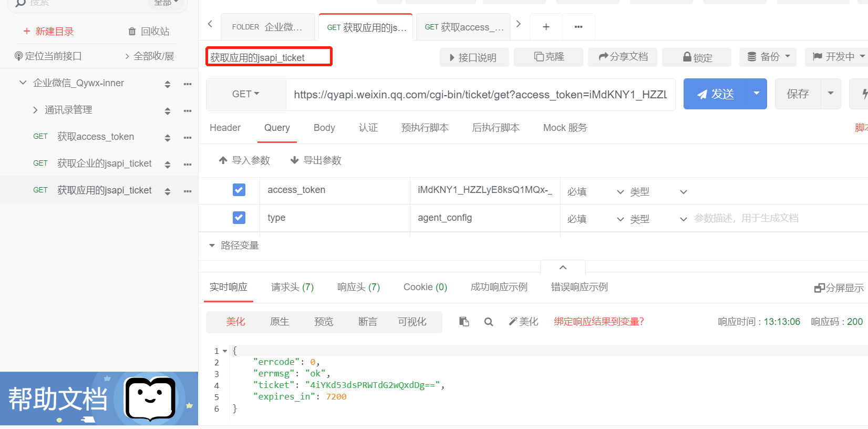The width and height of the screenshot is (868, 429).
Task: Open the 响应头 (7) tab
Action: pyautogui.click(x=359, y=287)
